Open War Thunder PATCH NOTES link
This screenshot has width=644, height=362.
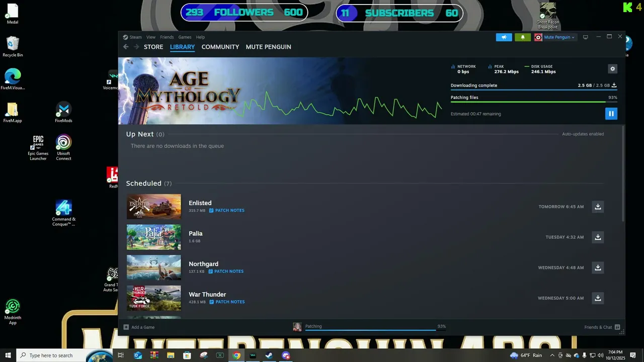[227, 302]
